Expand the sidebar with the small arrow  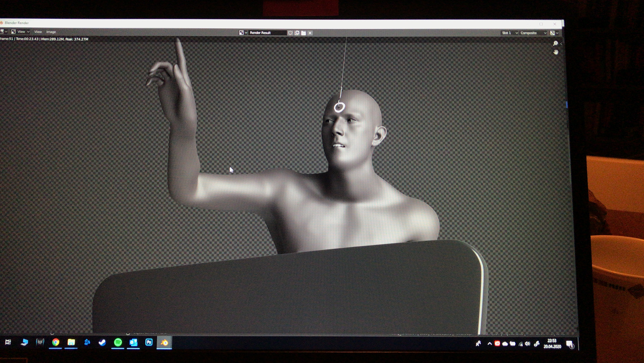pyautogui.click(x=561, y=44)
